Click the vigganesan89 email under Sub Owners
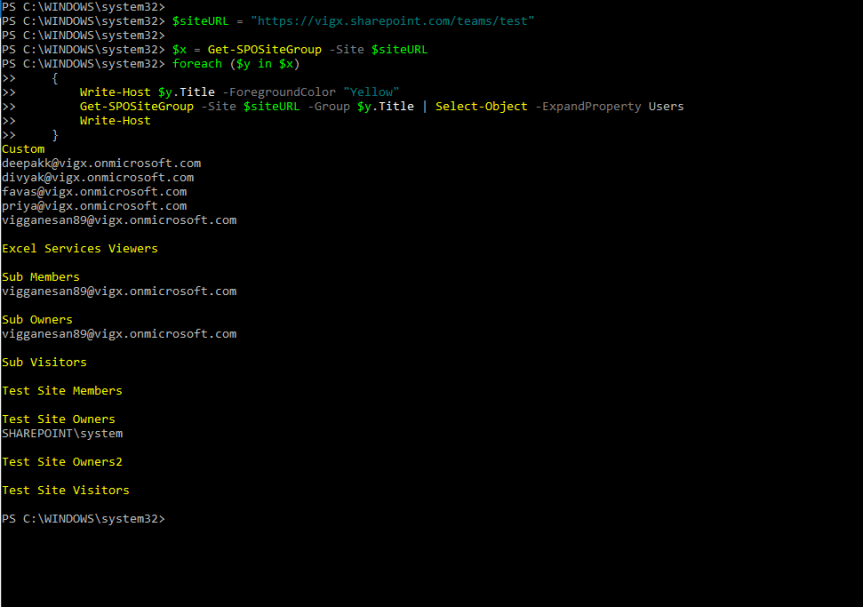This screenshot has width=863, height=607. tap(119, 334)
